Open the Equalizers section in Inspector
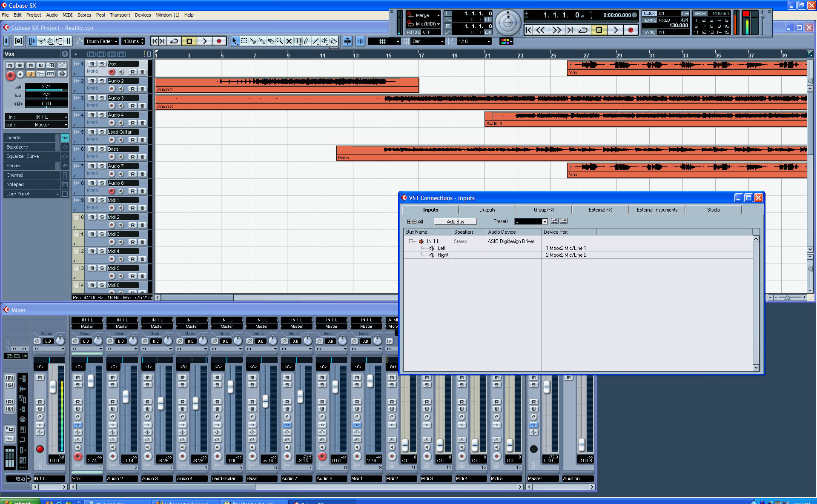817x504 pixels. [31, 147]
